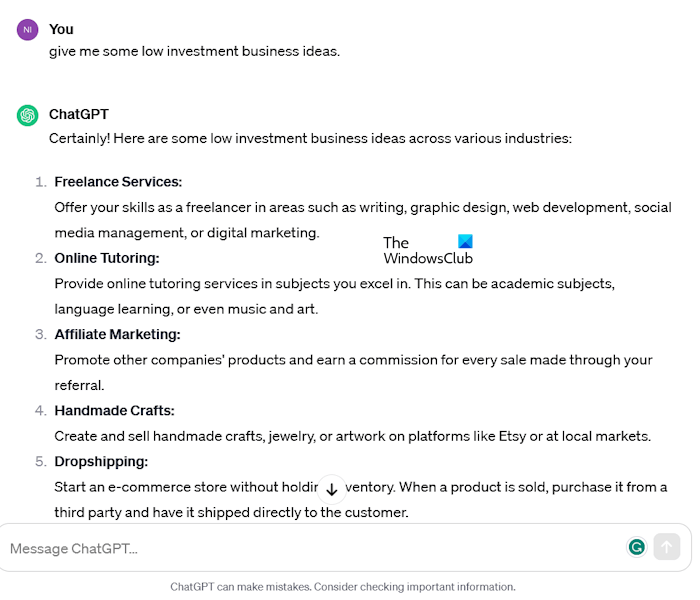Open the Grammarly icon in message box

coord(636,547)
